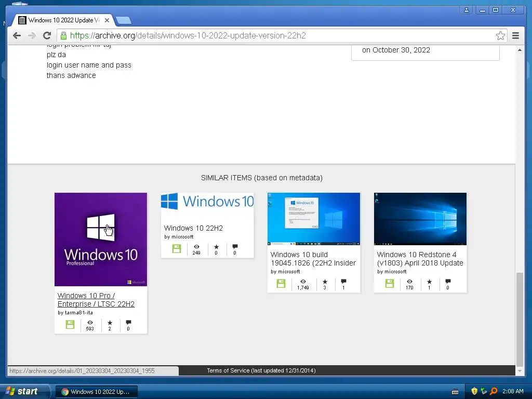Screen dimensions: 532x399
Task: Open the Windows Start button
Action: tap(25, 391)
